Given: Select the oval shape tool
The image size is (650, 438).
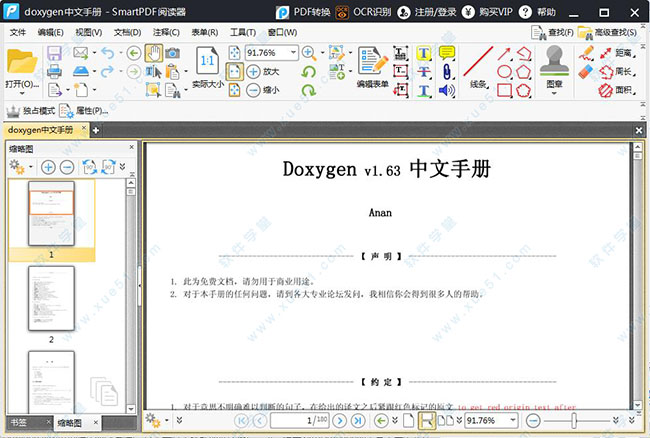Looking at the screenshot, I should click(504, 72).
